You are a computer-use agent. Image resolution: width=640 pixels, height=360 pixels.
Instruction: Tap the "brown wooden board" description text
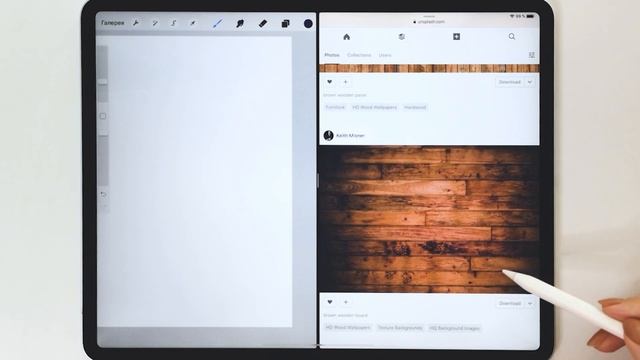pyautogui.click(x=345, y=315)
